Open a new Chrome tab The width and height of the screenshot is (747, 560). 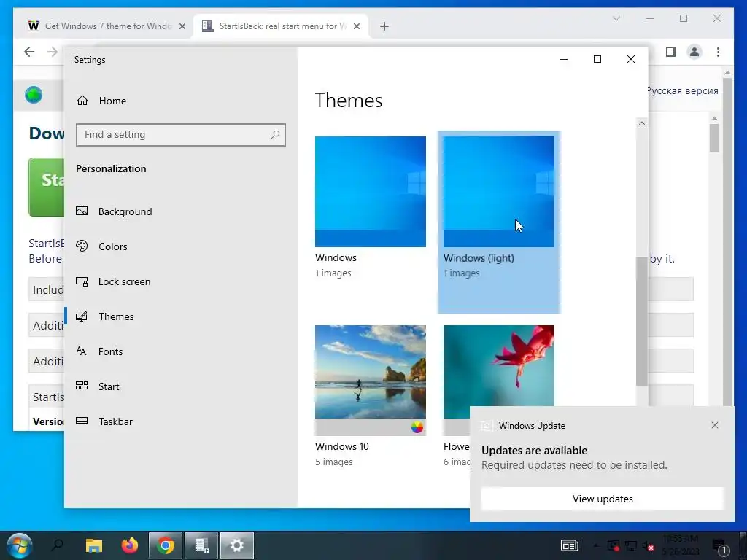pyautogui.click(x=384, y=27)
